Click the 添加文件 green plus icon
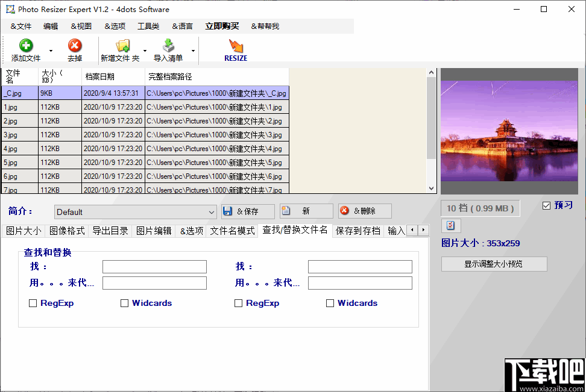Viewport: 586px width, 392px height. [x=25, y=45]
